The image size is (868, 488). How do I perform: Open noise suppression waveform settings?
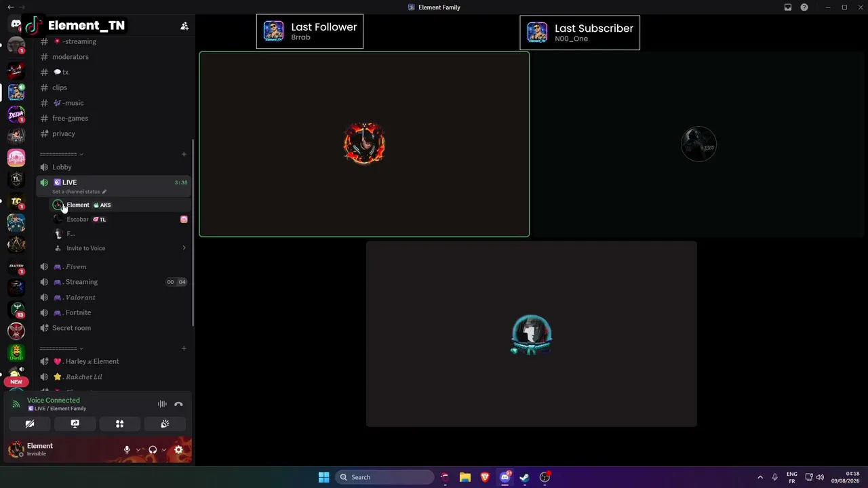[162, 404]
